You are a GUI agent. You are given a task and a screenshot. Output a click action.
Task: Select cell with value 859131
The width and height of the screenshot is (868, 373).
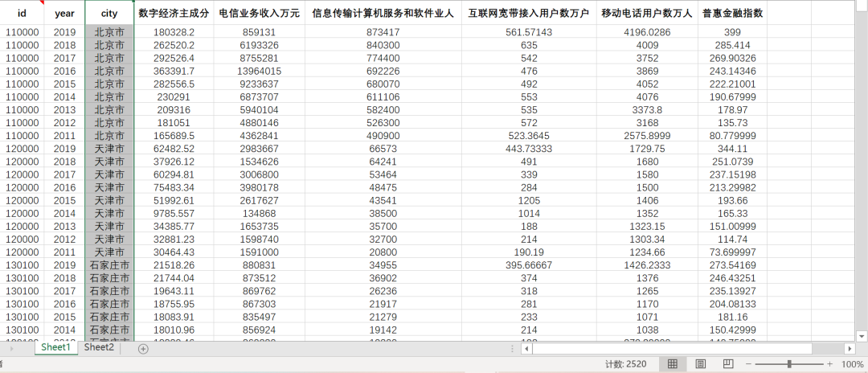coord(260,32)
